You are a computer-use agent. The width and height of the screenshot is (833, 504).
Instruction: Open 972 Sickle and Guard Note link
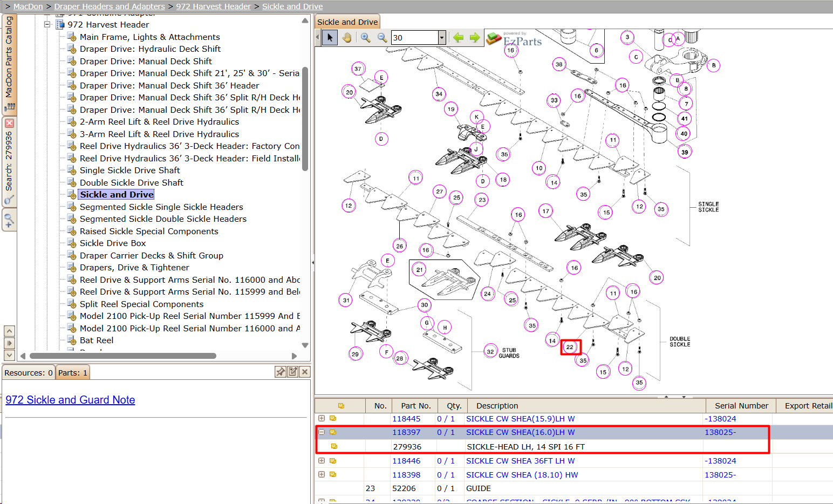(x=70, y=400)
